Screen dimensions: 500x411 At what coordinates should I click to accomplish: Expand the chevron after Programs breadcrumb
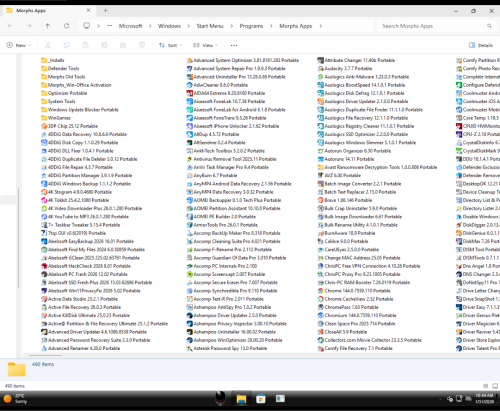[271, 26]
